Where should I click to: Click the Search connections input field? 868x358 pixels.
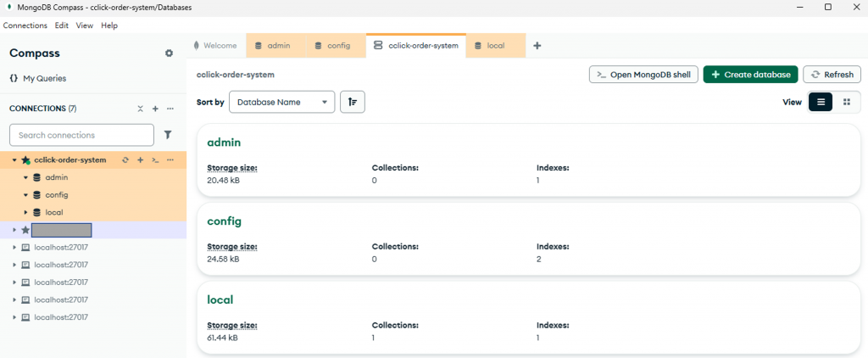81,135
